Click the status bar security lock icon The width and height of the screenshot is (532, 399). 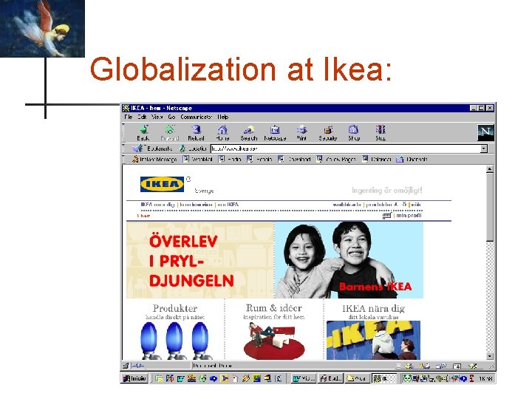click(126, 366)
